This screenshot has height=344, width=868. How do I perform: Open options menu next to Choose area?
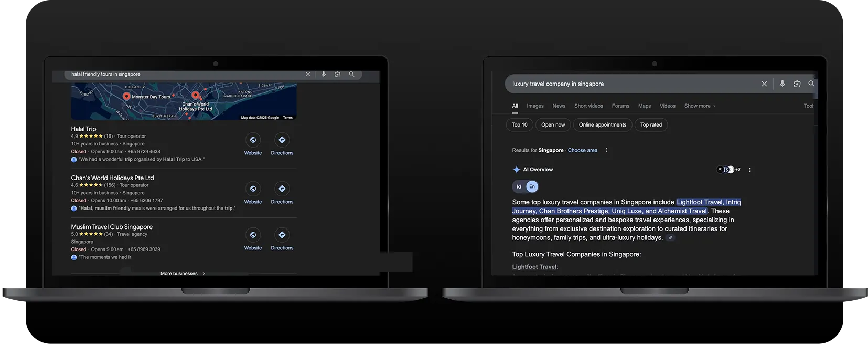607,150
